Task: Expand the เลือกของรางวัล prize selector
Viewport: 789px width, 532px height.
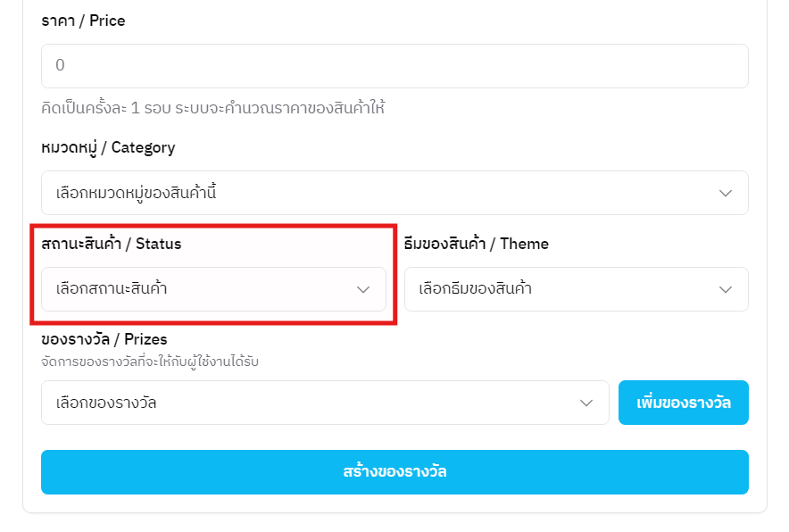Action: point(325,403)
